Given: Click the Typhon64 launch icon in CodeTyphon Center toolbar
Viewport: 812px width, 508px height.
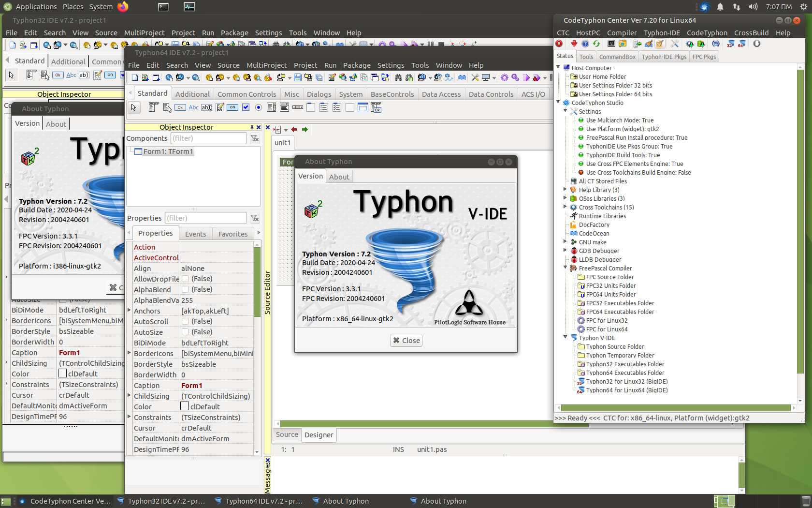Looking at the screenshot, I should (x=742, y=44).
